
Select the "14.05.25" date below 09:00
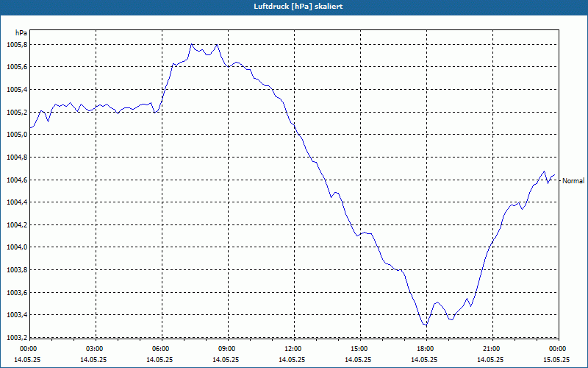pos(226,359)
